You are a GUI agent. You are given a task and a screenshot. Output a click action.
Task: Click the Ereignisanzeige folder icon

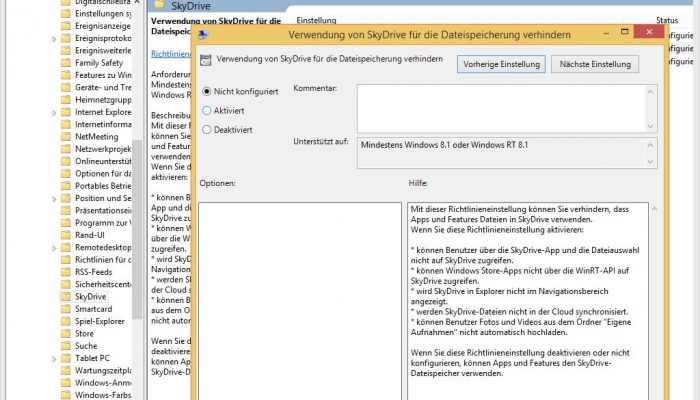coord(66,26)
